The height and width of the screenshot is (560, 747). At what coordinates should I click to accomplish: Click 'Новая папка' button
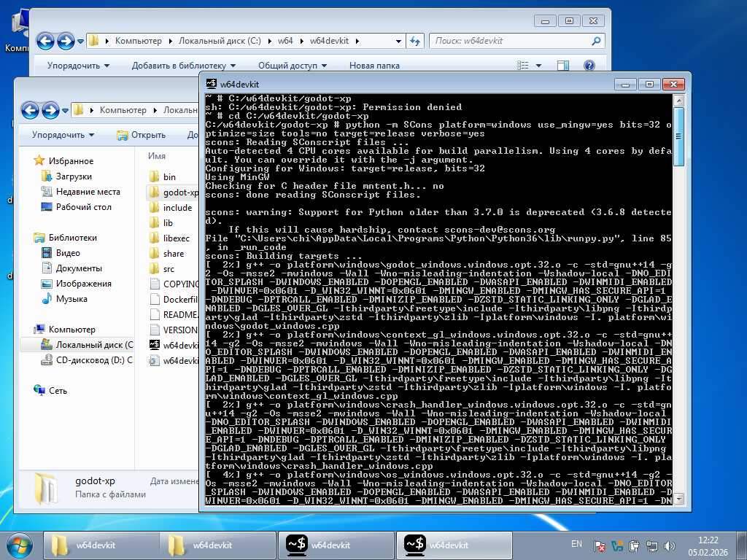[x=374, y=66]
